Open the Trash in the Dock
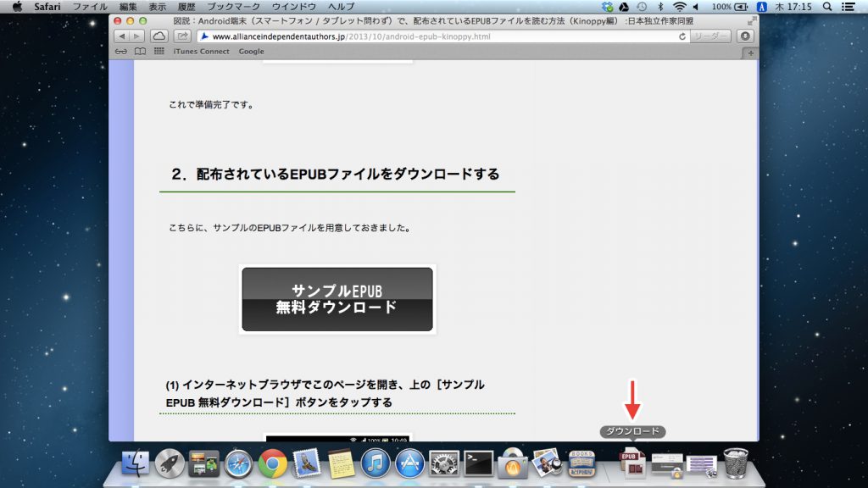The width and height of the screenshot is (868, 488). point(736,463)
